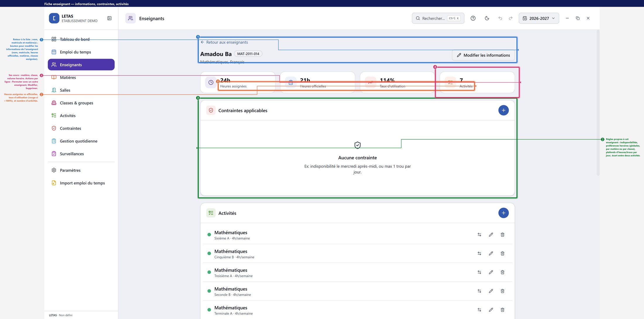Open the help question mark icon
644x319 pixels.
pyautogui.click(x=473, y=18)
